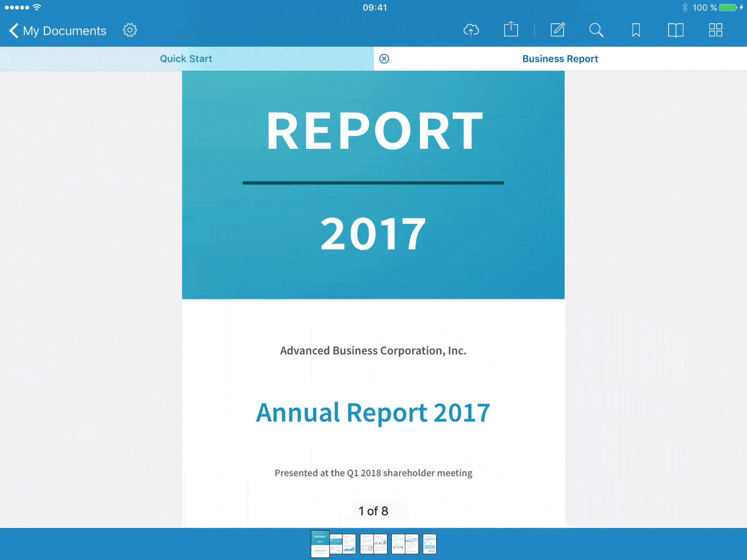The width and height of the screenshot is (747, 560).
Task: Open the settings gear icon
Action: [130, 30]
